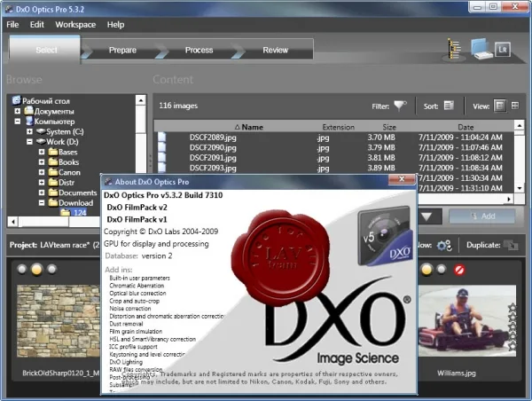
Task: Open the Help menu
Action: tap(115, 25)
